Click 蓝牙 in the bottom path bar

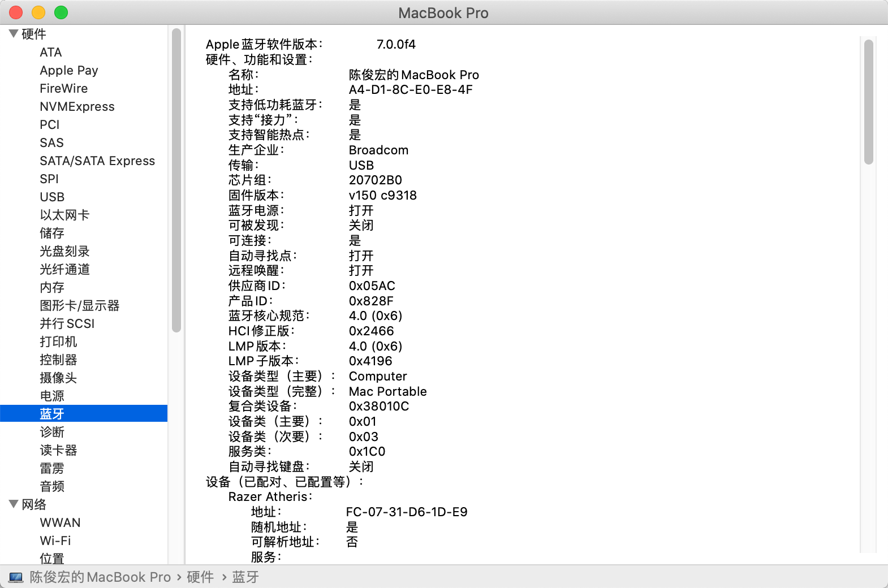pyautogui.click(x=245, y=577)
